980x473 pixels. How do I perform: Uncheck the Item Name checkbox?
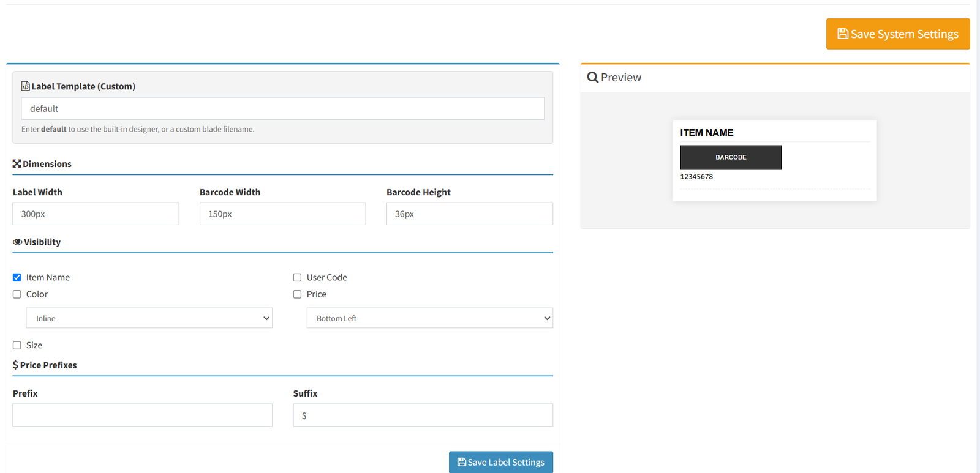[x=17, y=278]
